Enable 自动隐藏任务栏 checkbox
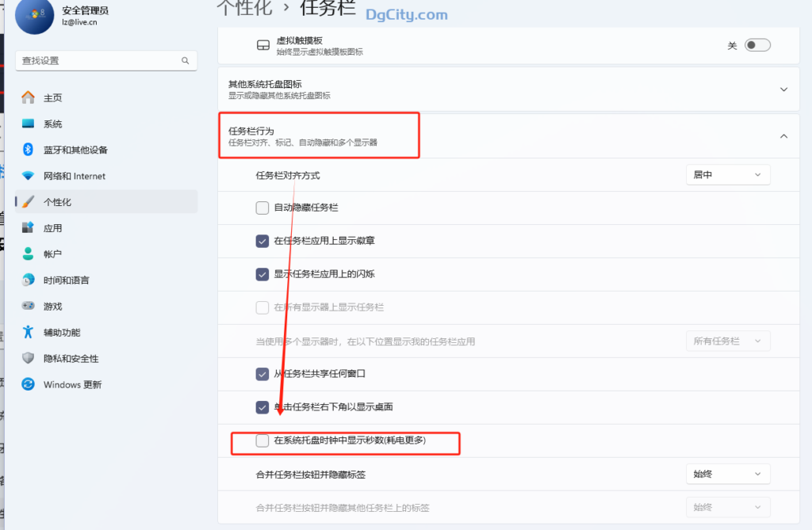 (x=262, y=208)
